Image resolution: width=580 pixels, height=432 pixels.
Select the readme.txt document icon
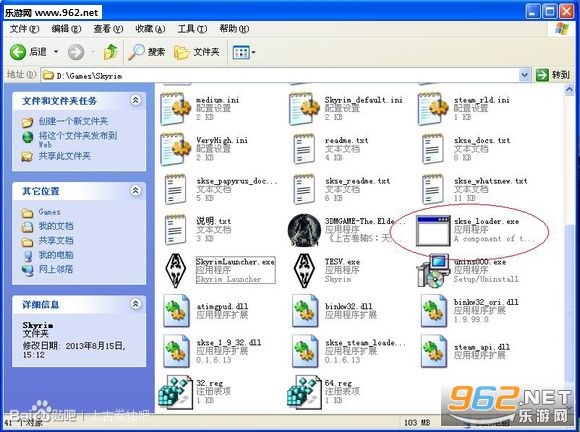click(x=304, y=149)
